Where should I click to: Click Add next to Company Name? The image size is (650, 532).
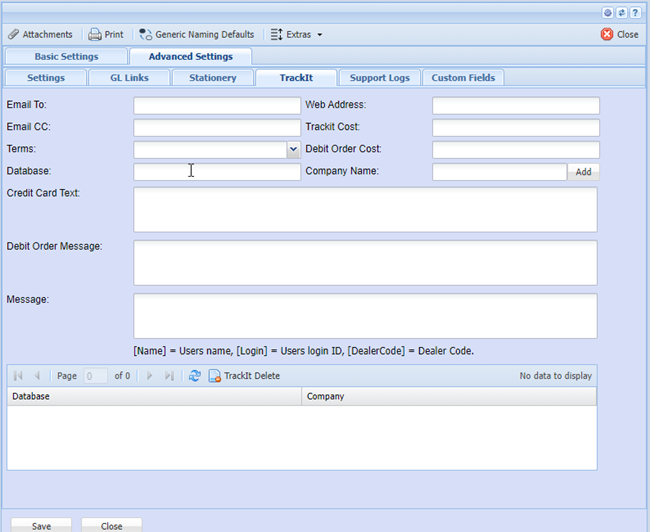pos(583,172)
